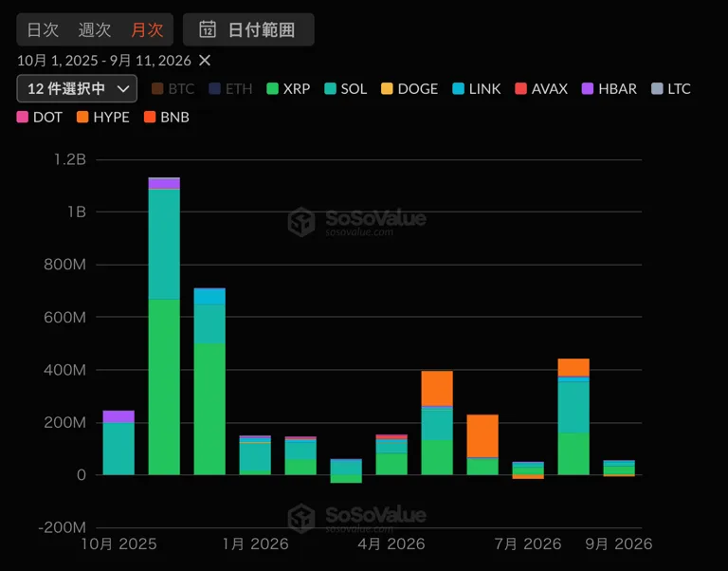
Task: Select the October 2025 bar
Action: 118,443
